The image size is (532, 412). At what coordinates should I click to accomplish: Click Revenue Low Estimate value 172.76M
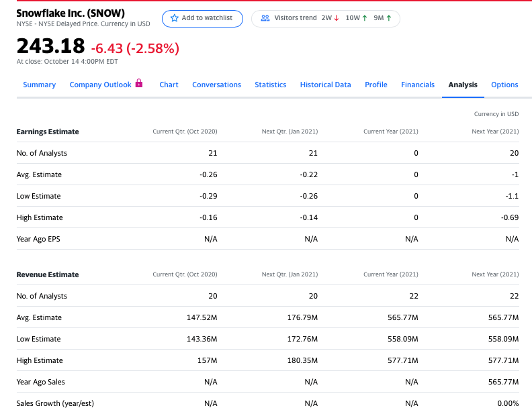(302, 339)
